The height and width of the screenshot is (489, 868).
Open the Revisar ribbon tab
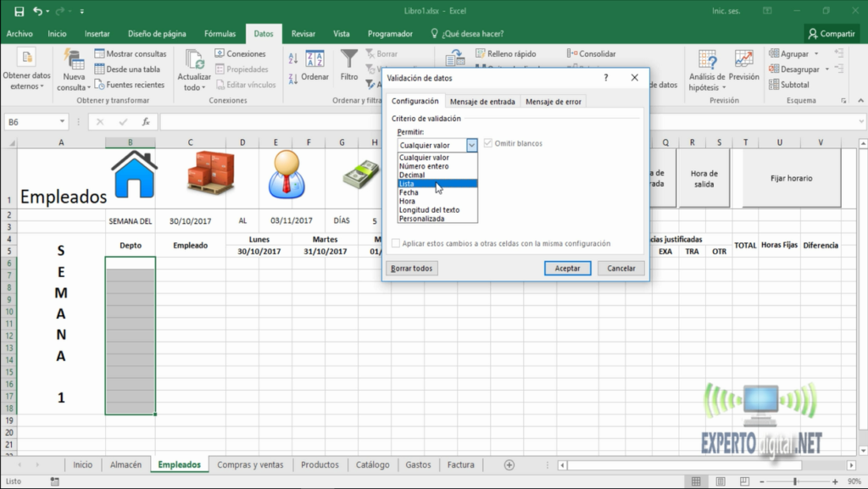tap(303, 33)
